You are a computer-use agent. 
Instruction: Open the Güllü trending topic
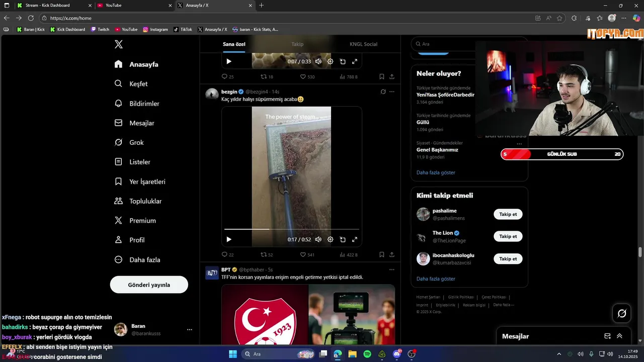click(423, 122)
